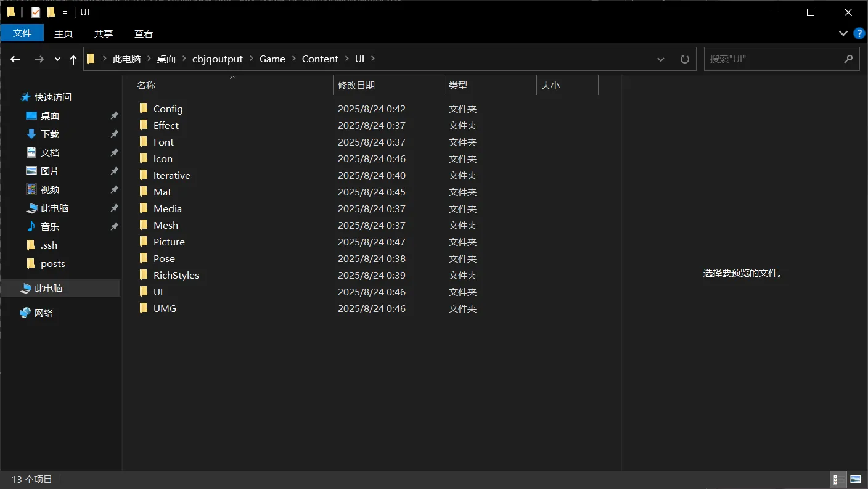
Task: Sort by 修改日期 column header
Action: click(356, 86)
